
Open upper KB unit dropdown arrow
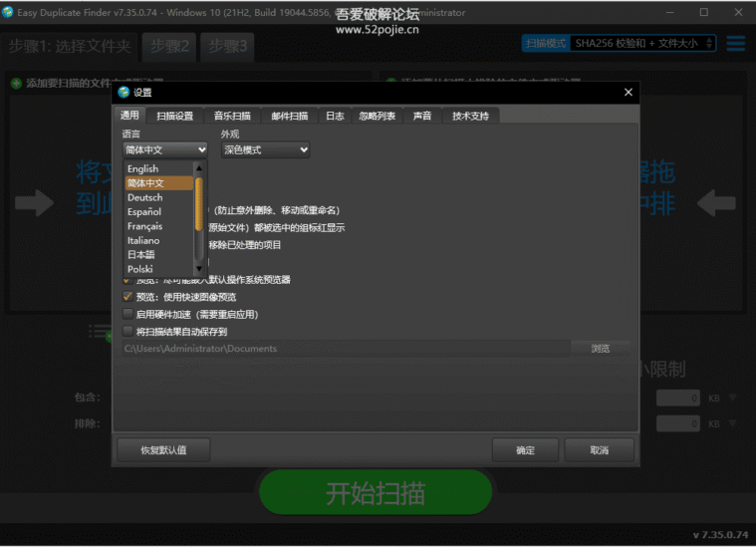point(733,398)
